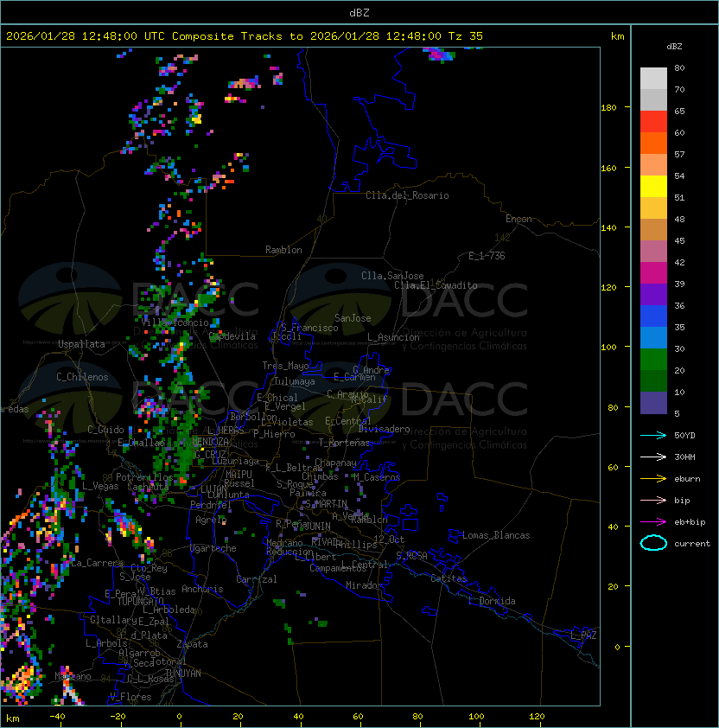Click the 180 km vertical axis tick
This screenshot has width=719, height=728.
click(x=608, y=108)
